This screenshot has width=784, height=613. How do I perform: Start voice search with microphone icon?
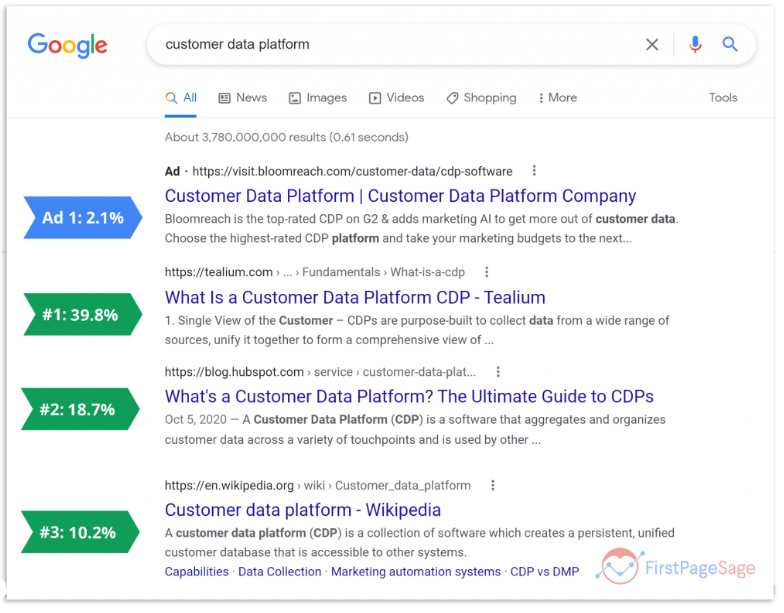[695, 44]
